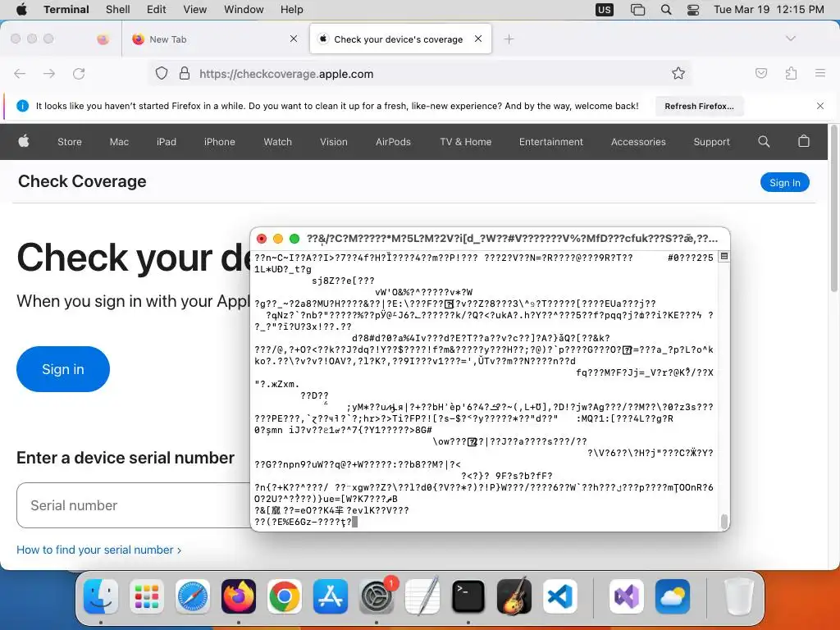840x630 pixels.
Task: Open the Watch nav item
Action: click(x=277, y=142)
